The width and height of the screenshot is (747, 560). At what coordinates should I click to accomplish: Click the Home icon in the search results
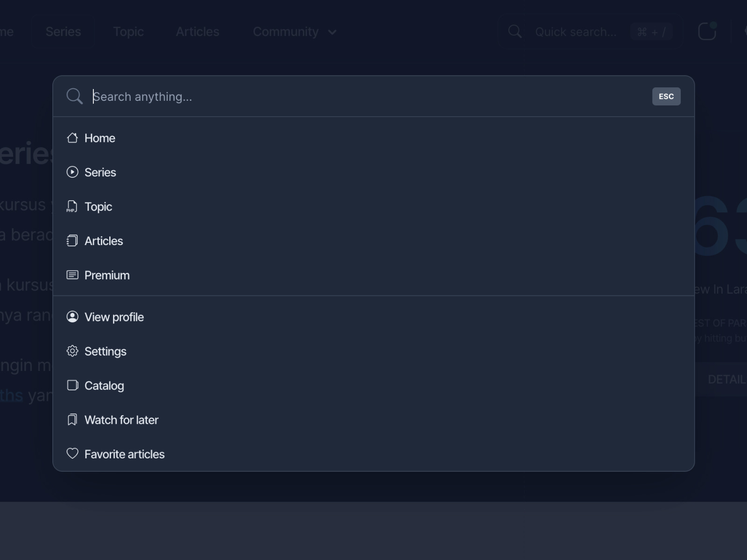73,138
